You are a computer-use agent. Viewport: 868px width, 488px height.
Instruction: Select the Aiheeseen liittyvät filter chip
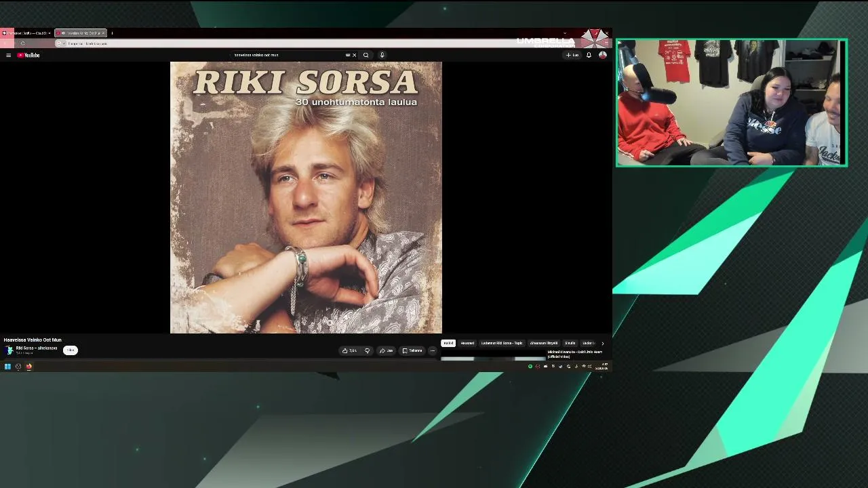(x=544, y=343)
